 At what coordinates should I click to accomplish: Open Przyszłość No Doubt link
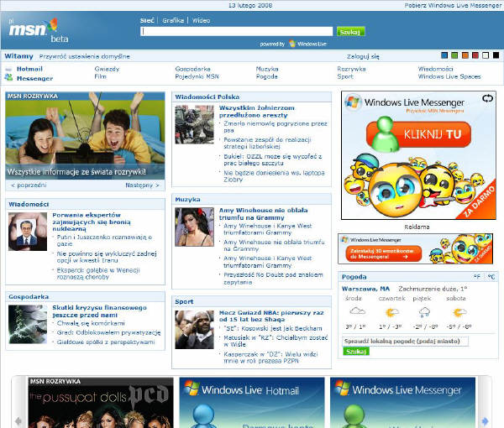pos(273,279)
